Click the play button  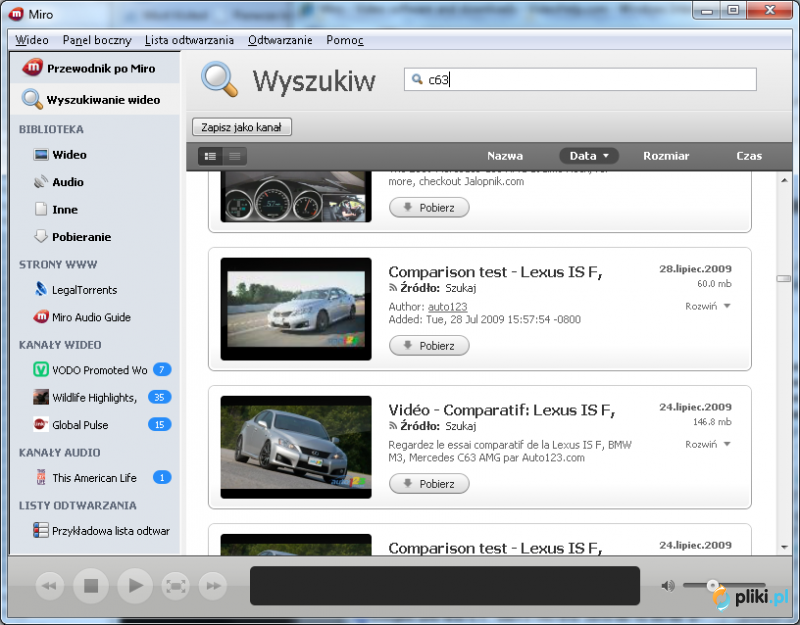tap(135, 586)
